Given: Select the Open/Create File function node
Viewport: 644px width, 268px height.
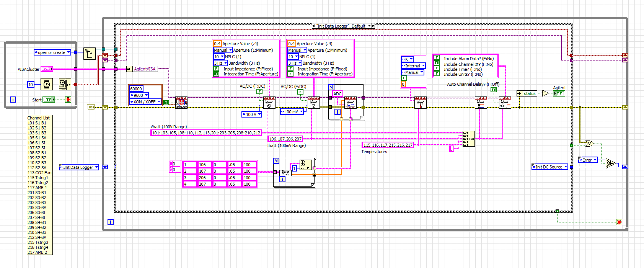Looking at the screenshot, I should 89,54.
